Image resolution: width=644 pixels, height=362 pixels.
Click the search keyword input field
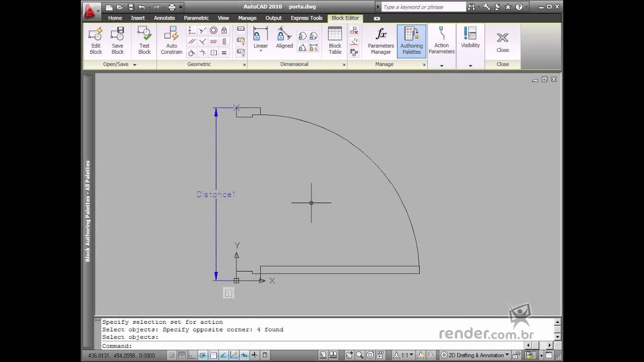click(x=424, y=7)
